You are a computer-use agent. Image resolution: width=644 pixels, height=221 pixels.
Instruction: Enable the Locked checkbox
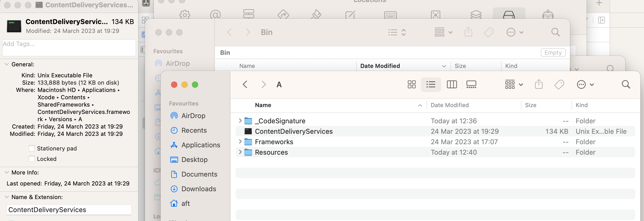(32, 159)
